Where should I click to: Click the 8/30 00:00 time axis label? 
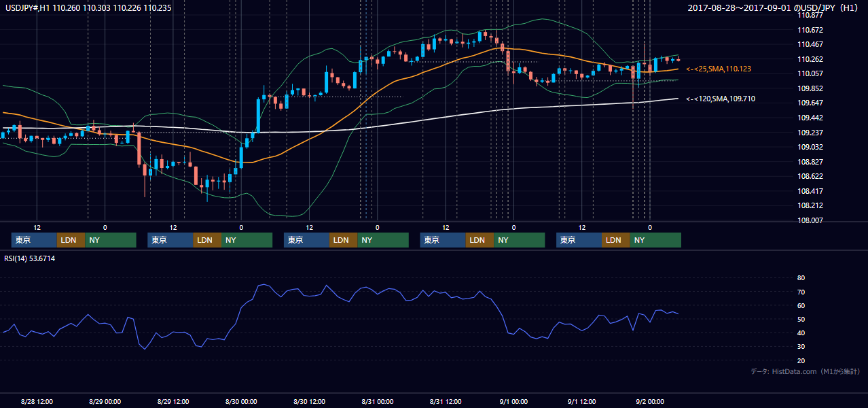(241, 401)
